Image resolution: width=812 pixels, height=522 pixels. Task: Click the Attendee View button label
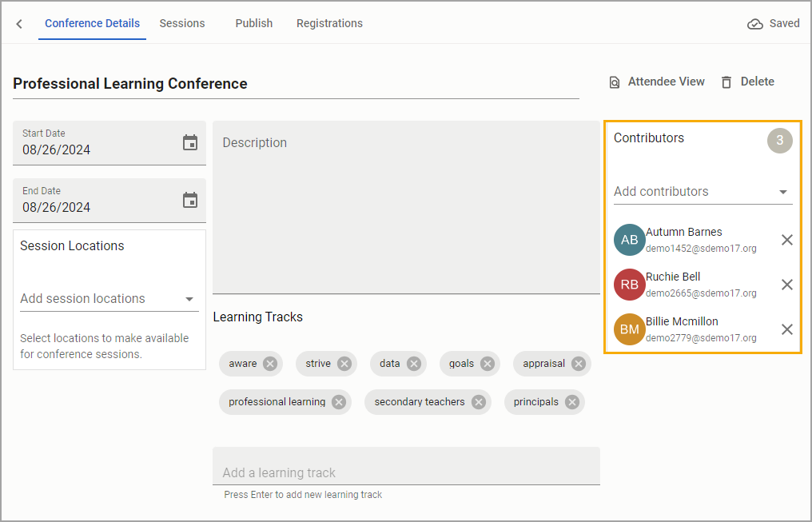coord(666,82)
